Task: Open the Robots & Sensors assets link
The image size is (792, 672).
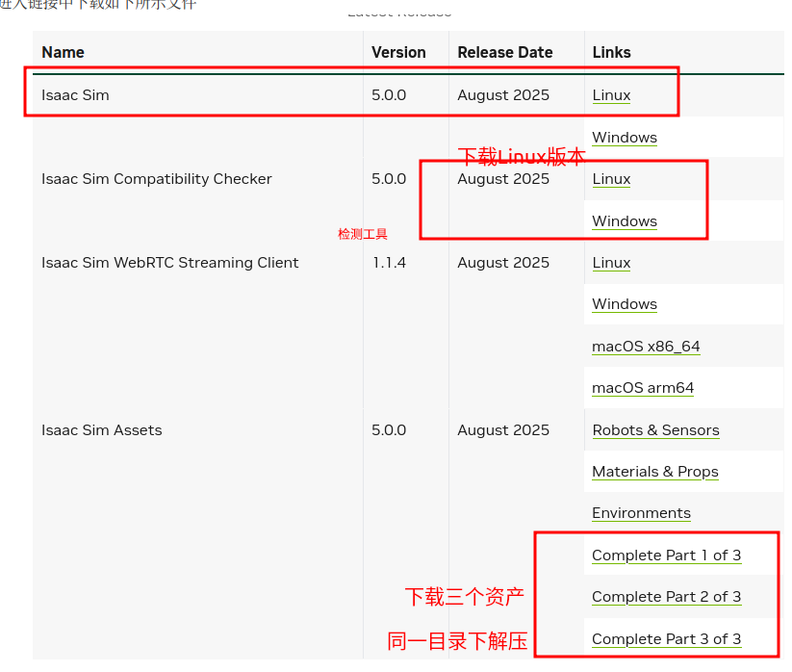Action: tap(655, 430)
